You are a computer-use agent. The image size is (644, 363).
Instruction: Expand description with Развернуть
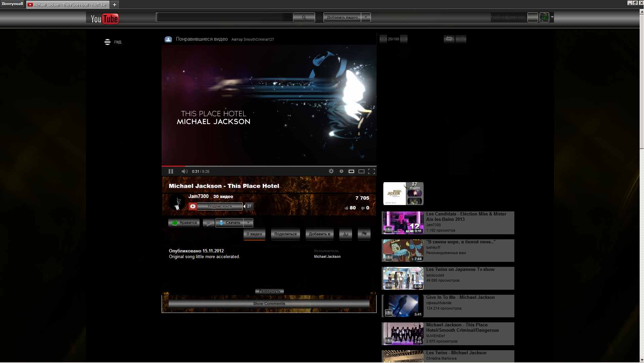click(x=269, y=291)
